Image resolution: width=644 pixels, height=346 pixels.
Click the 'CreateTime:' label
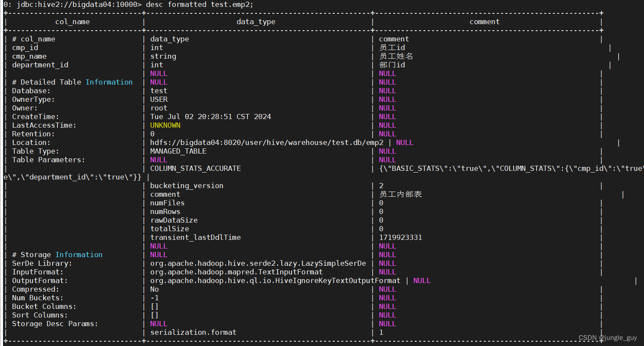tap(36, 116)
